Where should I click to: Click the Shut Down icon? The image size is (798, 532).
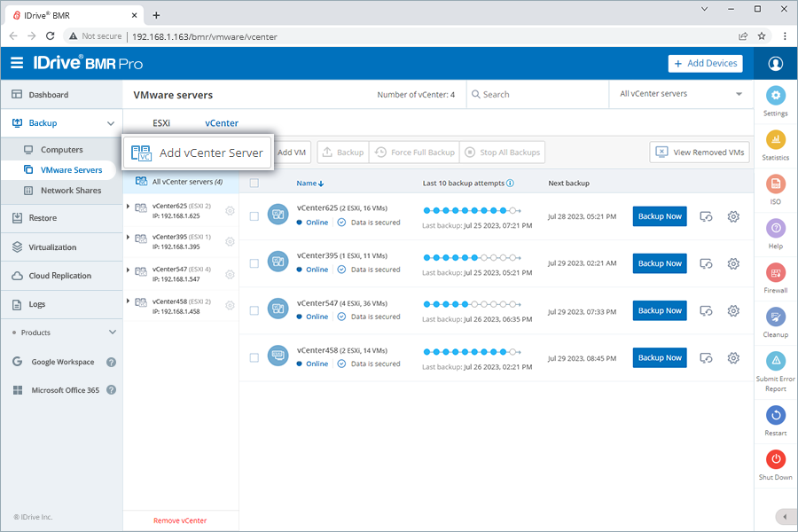click(775, 459)
